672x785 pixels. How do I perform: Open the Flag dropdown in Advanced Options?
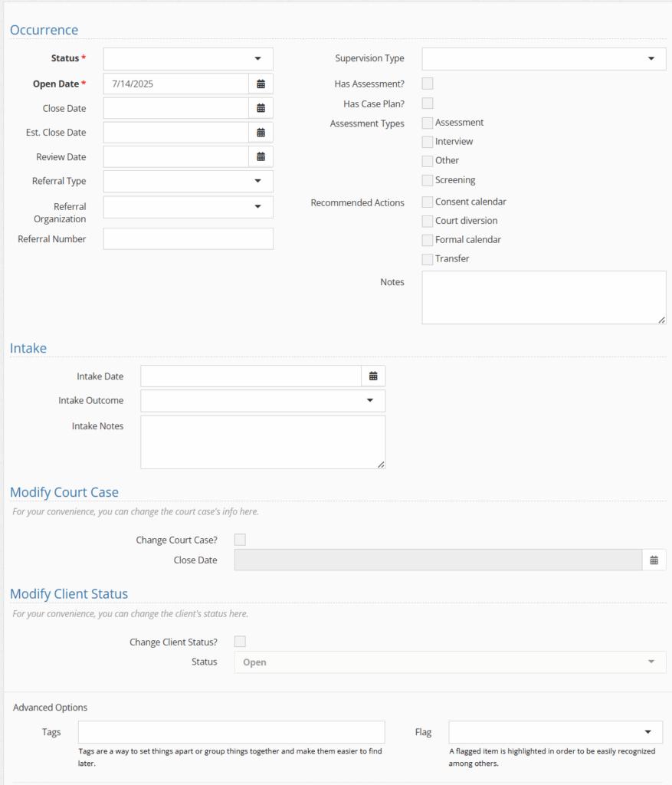556,732
